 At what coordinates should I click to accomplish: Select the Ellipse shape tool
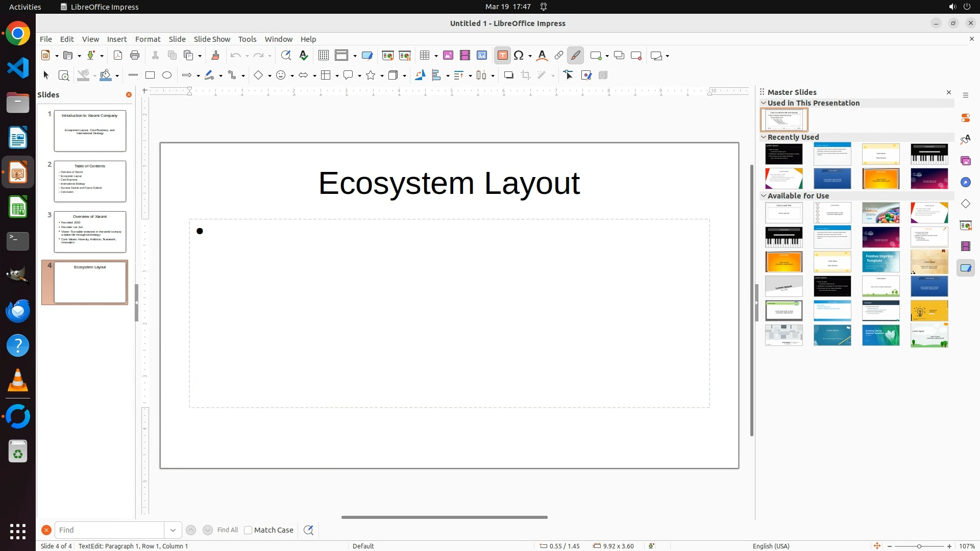pos(167,76)
